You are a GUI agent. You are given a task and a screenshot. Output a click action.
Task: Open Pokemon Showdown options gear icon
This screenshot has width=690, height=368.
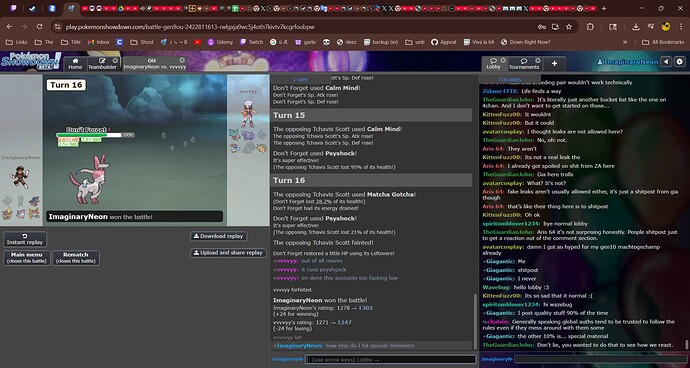pos(680,62)
